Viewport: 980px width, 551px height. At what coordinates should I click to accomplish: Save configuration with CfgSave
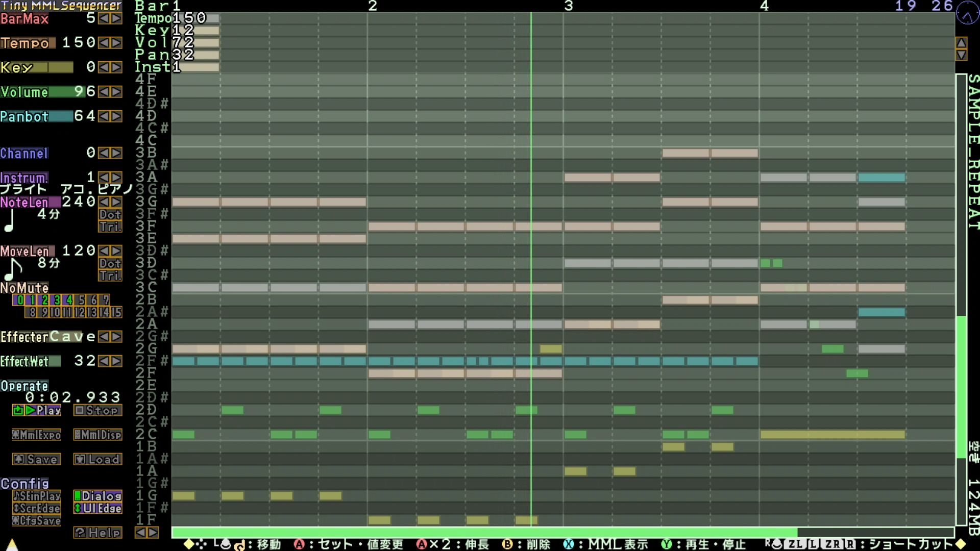[37, 520]
